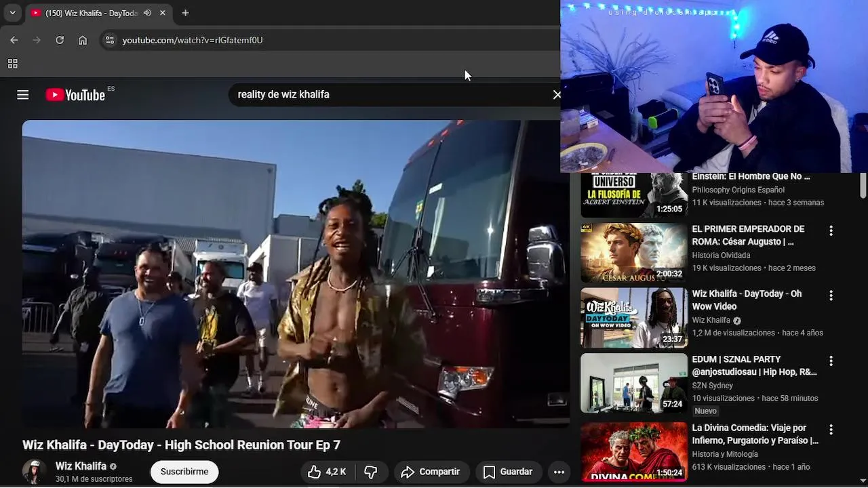Open Historia Olvidada channel name

721,256
